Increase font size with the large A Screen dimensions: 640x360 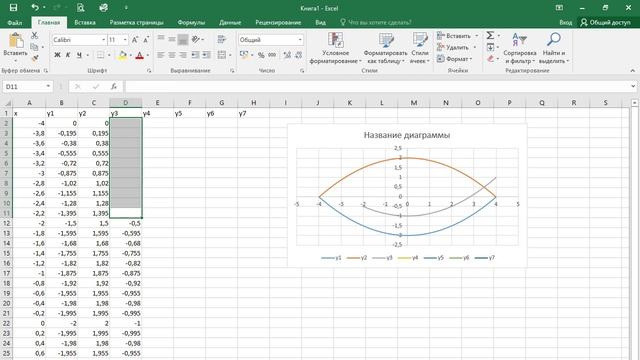coord(135,40)
